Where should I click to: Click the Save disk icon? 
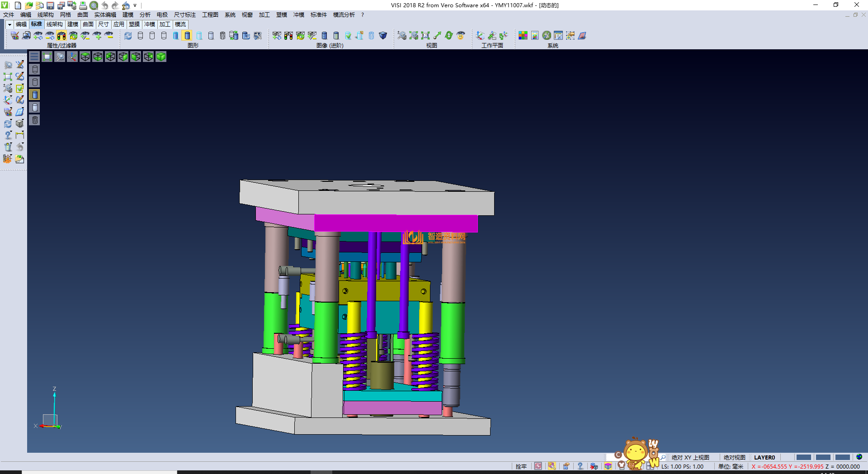[x=50, y=5]
